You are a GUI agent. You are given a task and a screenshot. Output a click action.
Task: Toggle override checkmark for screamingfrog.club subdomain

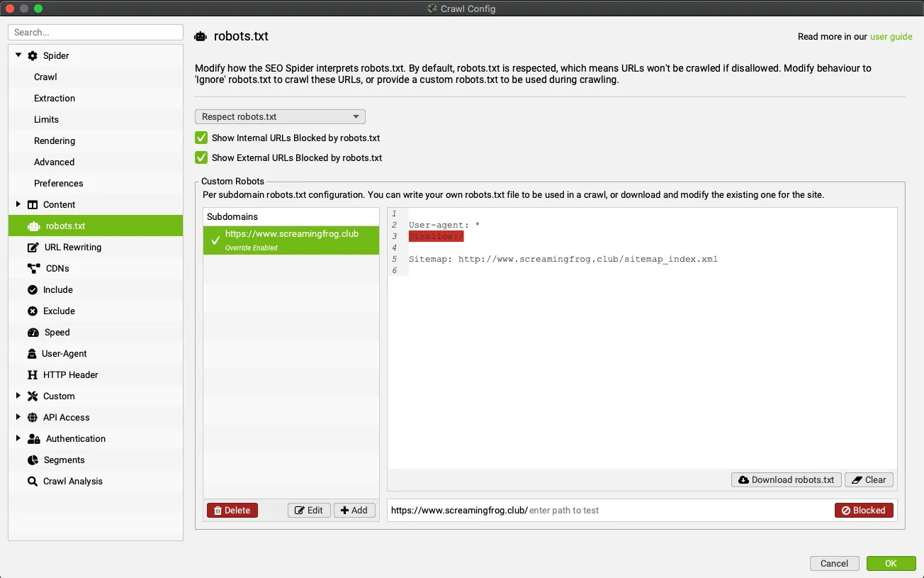215,240
